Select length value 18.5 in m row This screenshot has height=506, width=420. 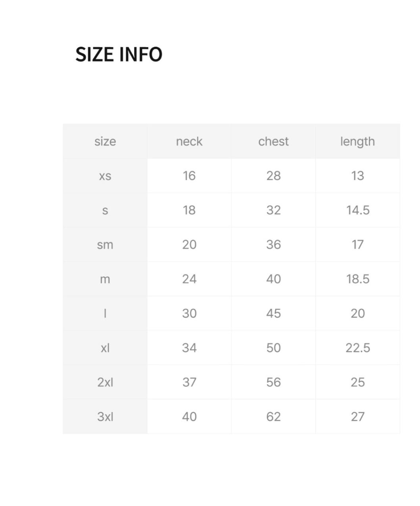[357, 279]
